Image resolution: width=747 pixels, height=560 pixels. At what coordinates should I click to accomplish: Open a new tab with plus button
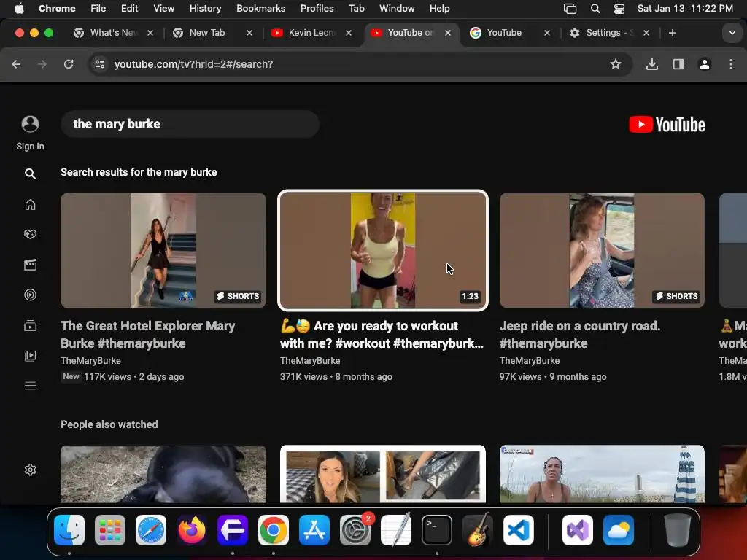click(672, 33)
